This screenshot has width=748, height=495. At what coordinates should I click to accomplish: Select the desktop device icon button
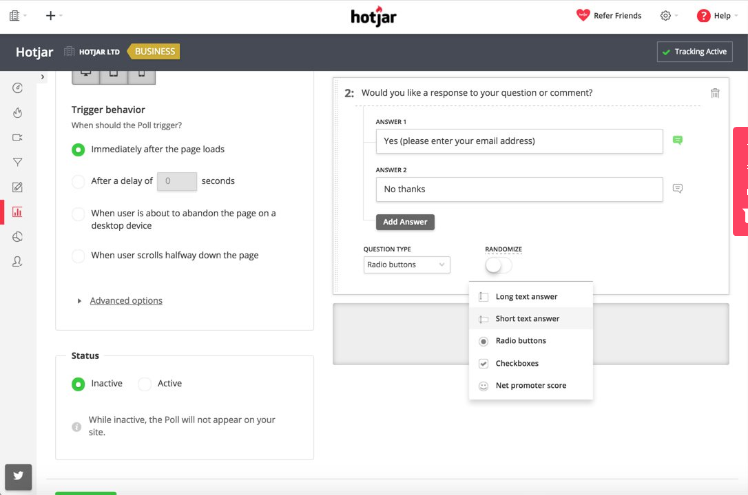coord(86,75)
